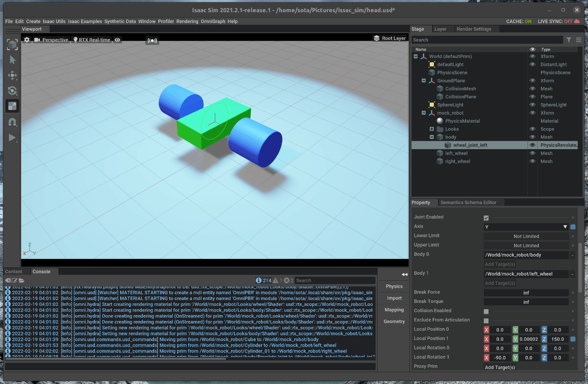Image resolution: width=588 pixels, height=384 pixels.
Task: Click the Geometry side panel button
Action: click(394, 322)
